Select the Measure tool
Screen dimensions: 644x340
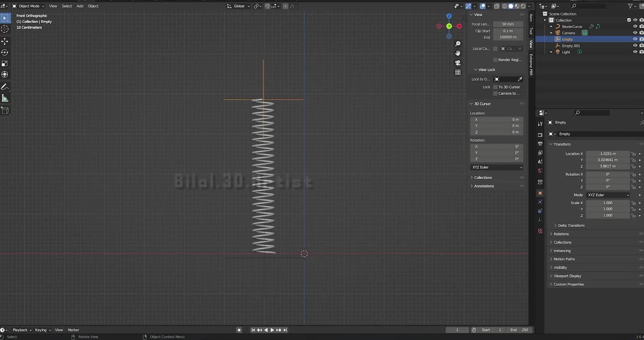(5, 98)
